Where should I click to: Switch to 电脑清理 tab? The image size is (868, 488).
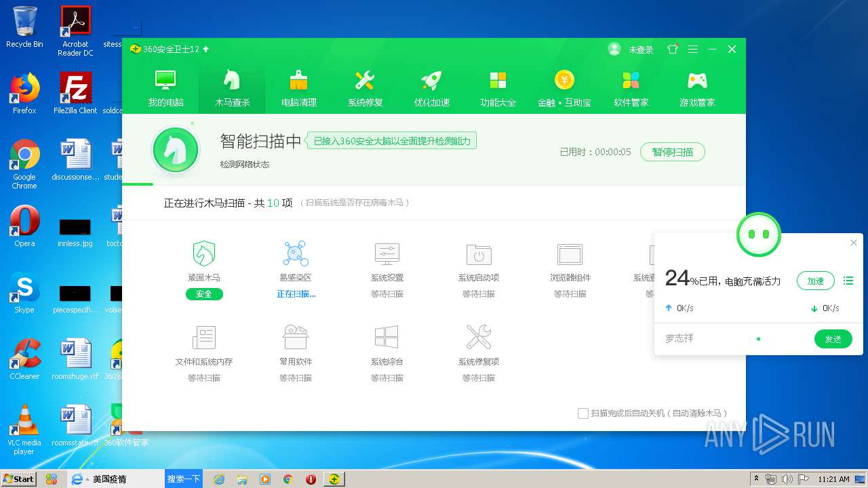tap(298, 89)
